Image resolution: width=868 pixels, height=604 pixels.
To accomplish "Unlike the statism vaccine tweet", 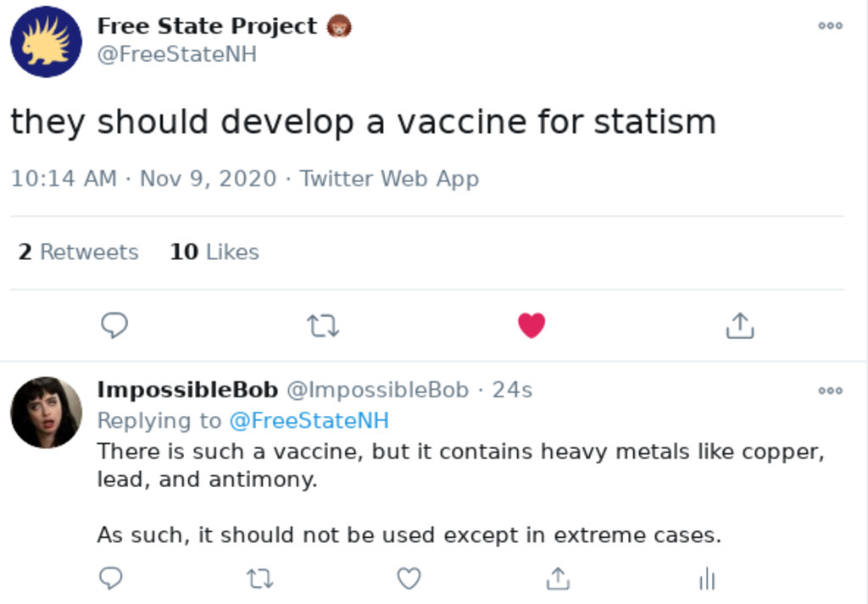I will [x=531, y=325].
